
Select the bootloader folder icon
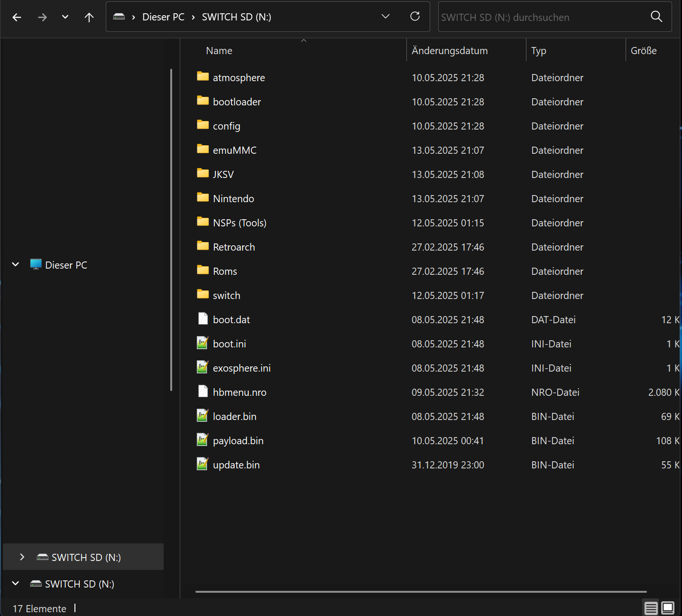point(203,101)
